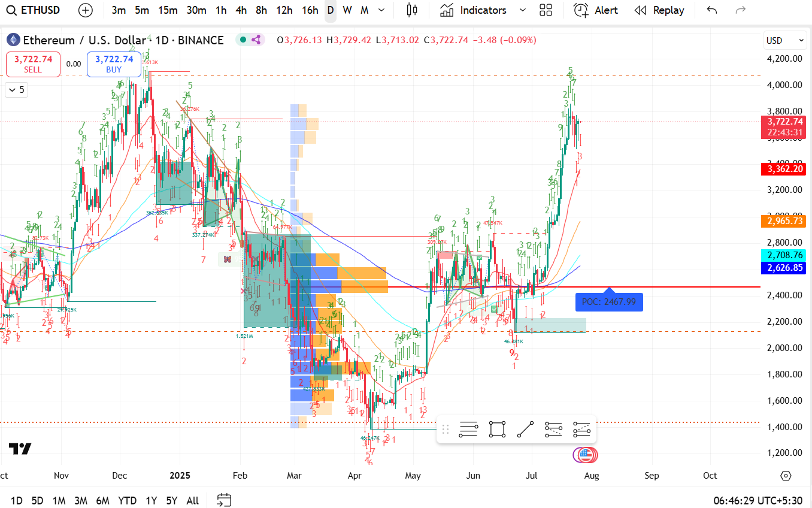
Task: Click the blue 2,626.85 price label
Action: coord(785,268)
